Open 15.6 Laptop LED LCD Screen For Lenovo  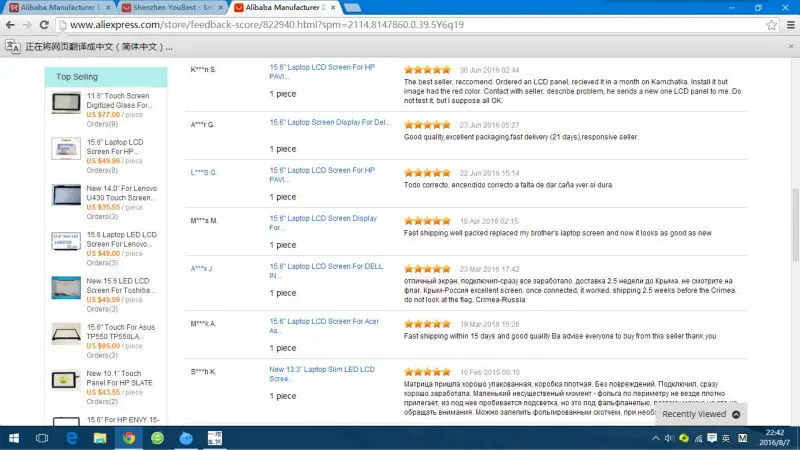[x=121, y=239]
